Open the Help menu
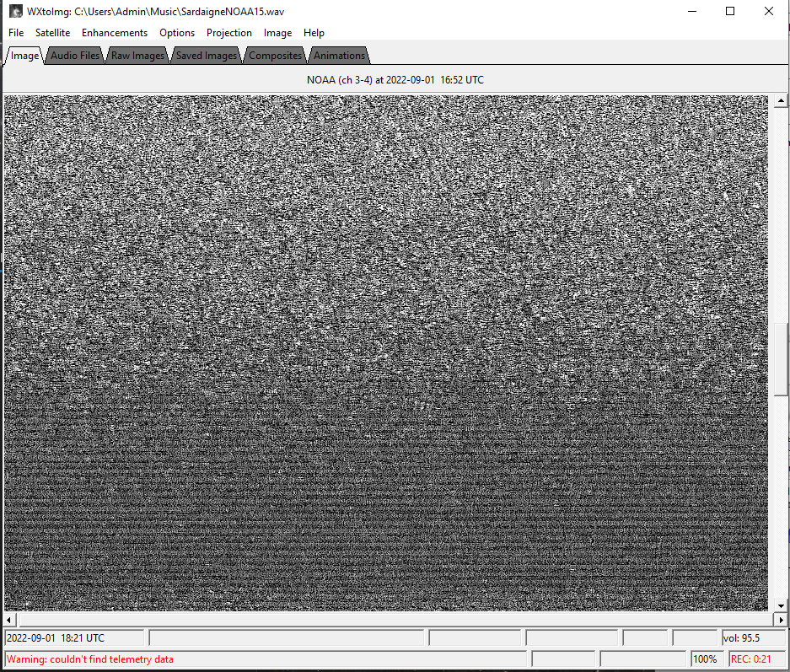The image size is (790, 672). pyautogui.click(x=314, y=33)
